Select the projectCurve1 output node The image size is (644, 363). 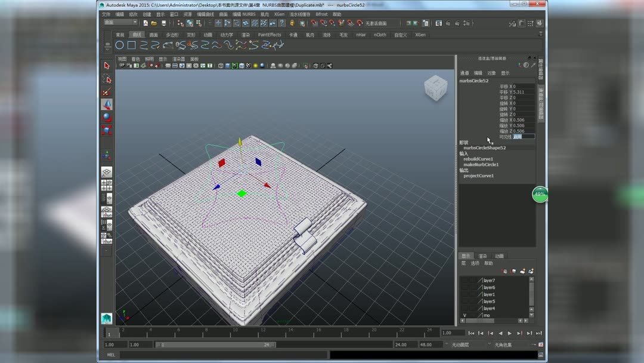pos(478,176)
